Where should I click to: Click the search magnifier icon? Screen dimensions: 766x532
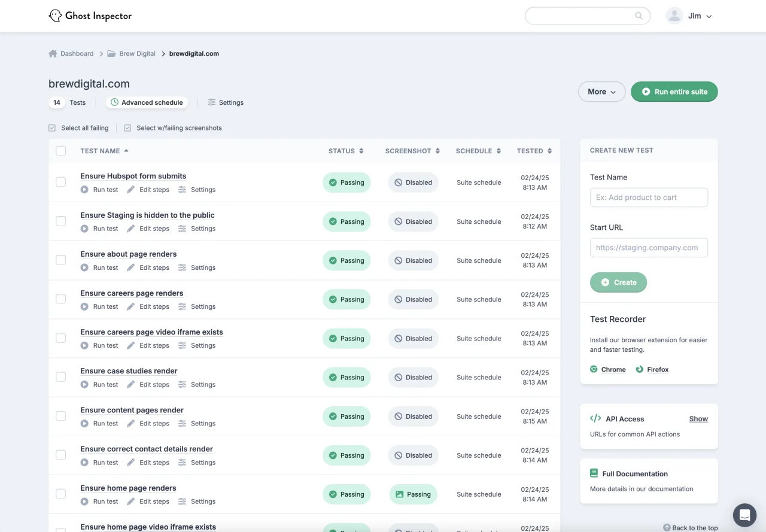coord(639,16)
